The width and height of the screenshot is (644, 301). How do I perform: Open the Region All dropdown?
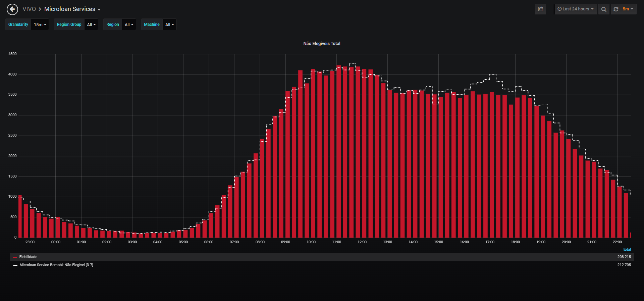coord(129,24)
